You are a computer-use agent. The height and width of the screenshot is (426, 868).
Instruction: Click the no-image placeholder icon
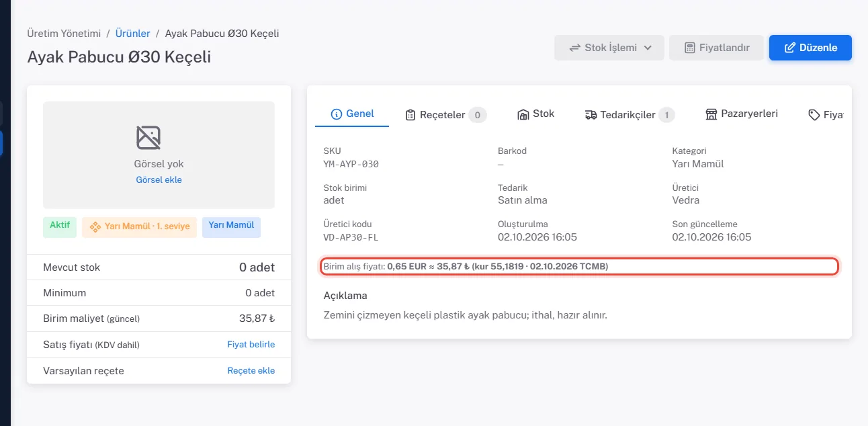tap(148, 137)
